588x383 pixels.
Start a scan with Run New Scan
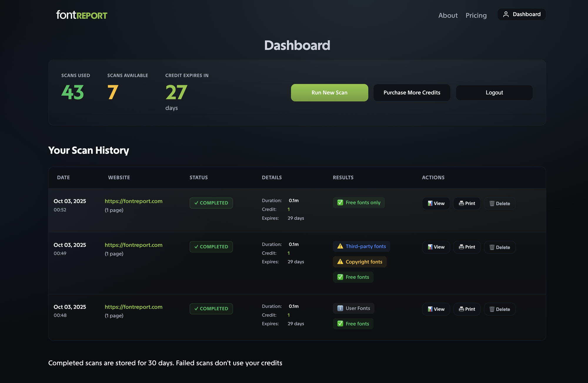[329, 93]
